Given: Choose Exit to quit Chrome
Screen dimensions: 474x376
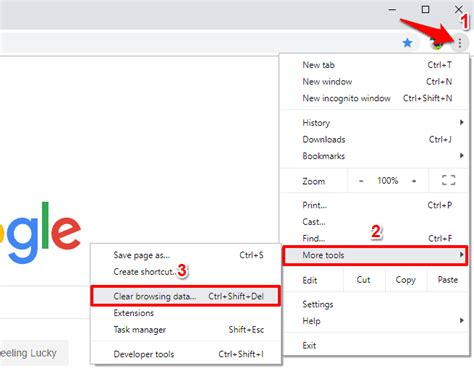Looking at the screenshot, I should point(375,346).
